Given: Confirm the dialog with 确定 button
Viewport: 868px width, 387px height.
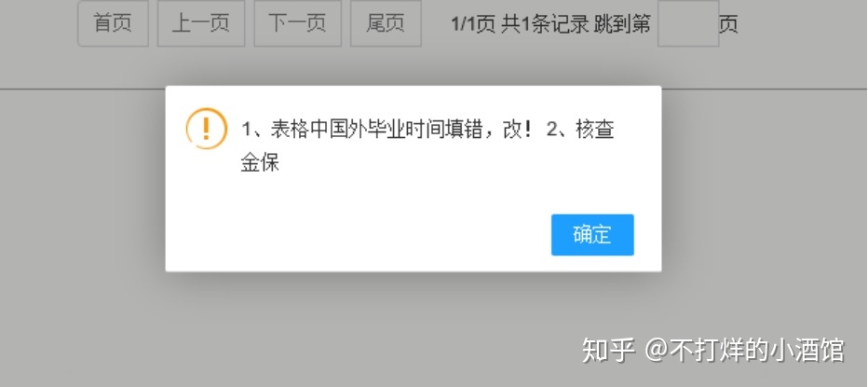Looking at the screenshot, I should 592,235.
